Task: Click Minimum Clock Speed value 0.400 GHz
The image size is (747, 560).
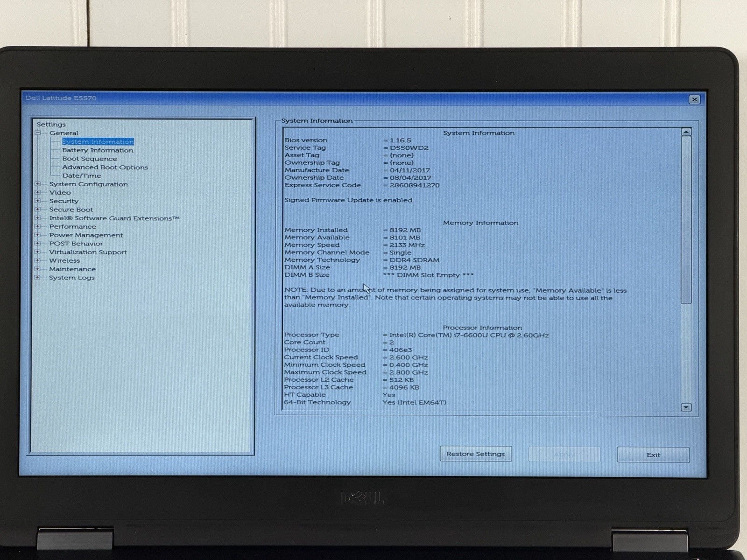Action: point(409,365)
